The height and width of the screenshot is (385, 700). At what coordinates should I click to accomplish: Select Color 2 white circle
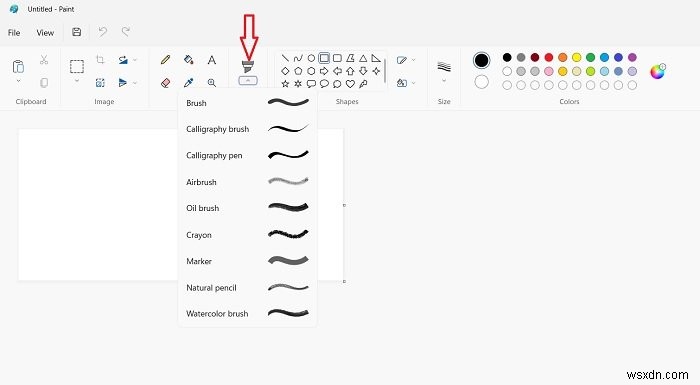tap(481, 82)
